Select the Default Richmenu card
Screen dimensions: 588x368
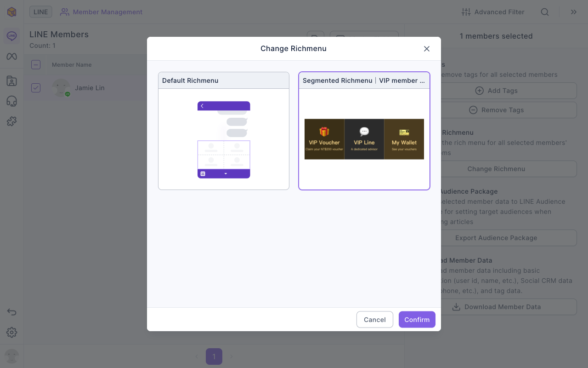point(224,131)
